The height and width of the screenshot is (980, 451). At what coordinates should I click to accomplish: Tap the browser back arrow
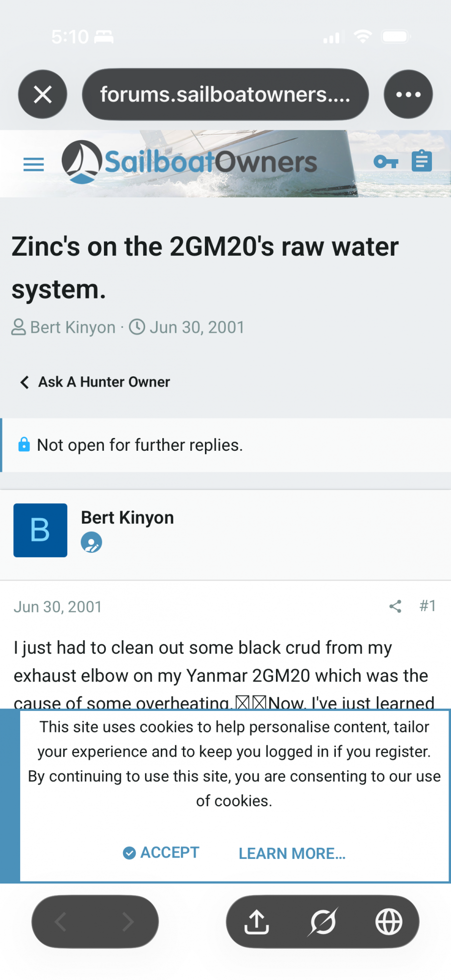coord(61,922)
